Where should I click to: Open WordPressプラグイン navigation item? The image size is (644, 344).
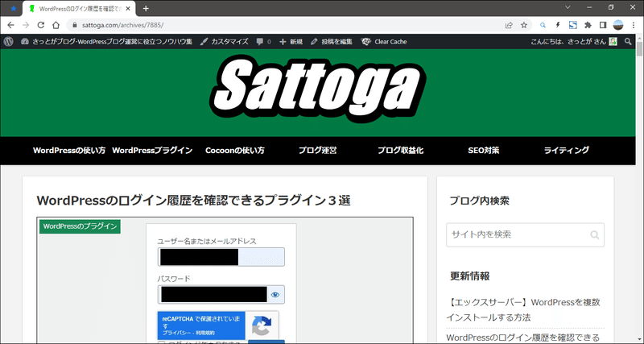152,151
